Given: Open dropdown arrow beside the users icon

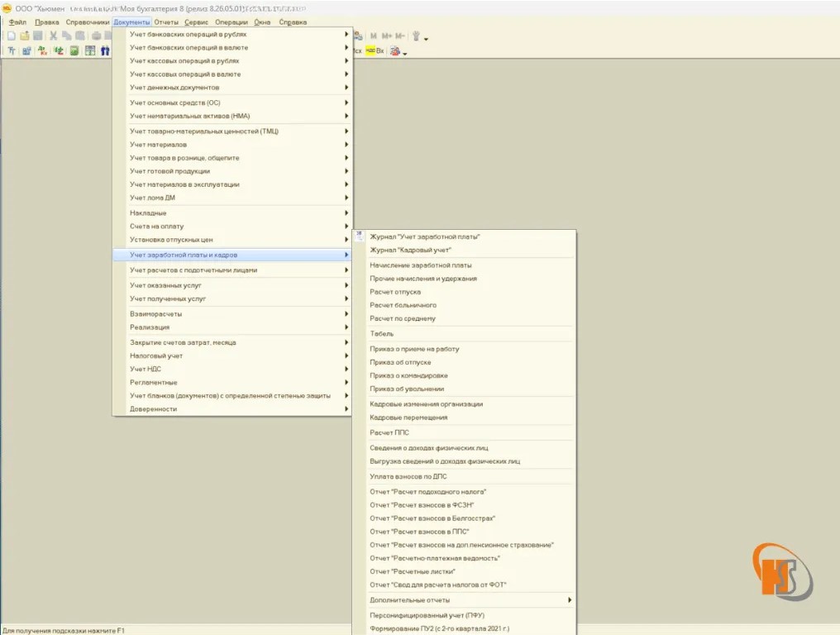Looking at the screenshot, I should [x=405, y=54].
